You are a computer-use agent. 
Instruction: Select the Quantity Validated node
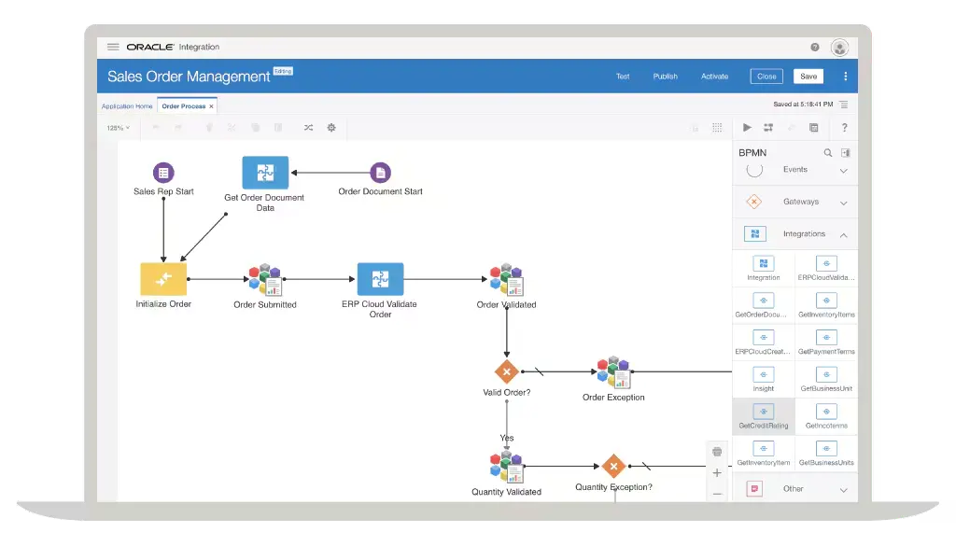tap(507, 467)
